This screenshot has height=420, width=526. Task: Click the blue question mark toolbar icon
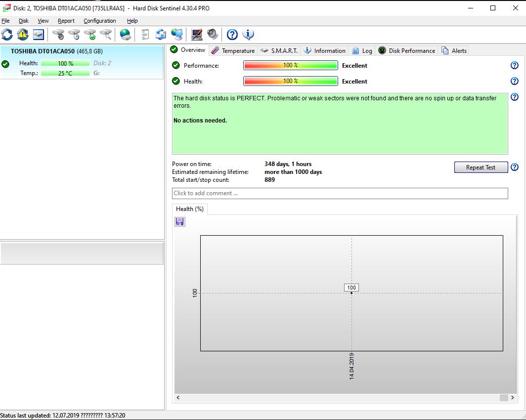tap(232, 35)
